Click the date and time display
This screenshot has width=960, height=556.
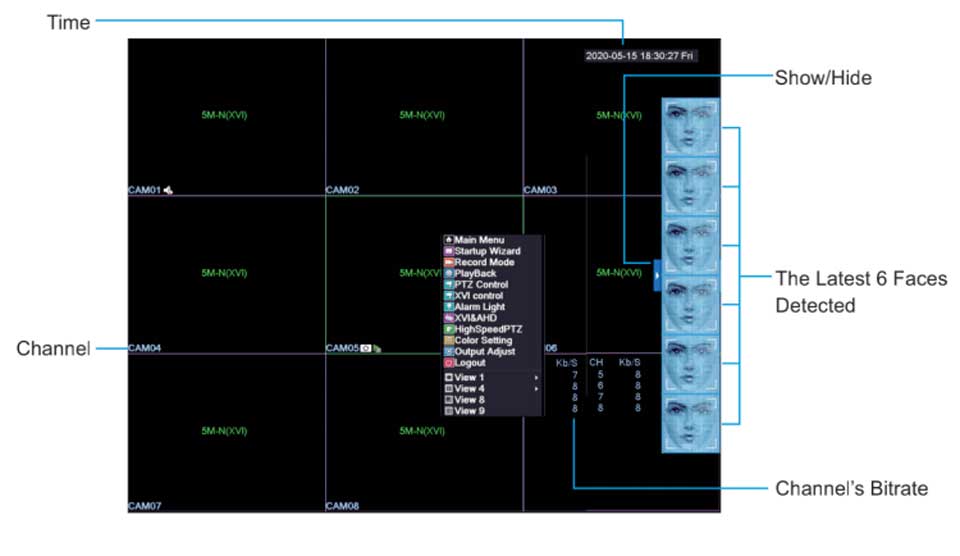640,56
